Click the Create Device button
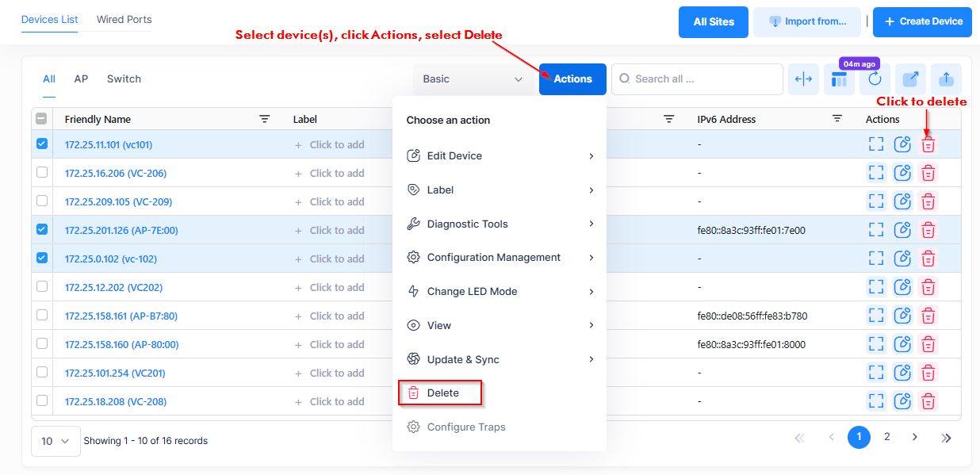This screenshot has height=475, width=980. point(922,21)
